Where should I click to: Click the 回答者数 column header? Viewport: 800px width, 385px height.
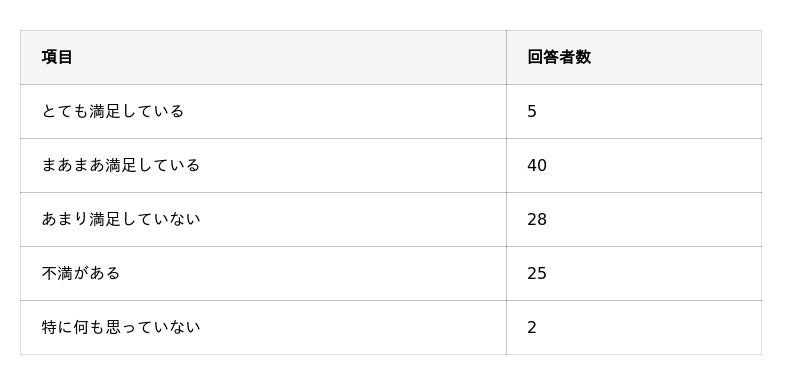point(634,57)
